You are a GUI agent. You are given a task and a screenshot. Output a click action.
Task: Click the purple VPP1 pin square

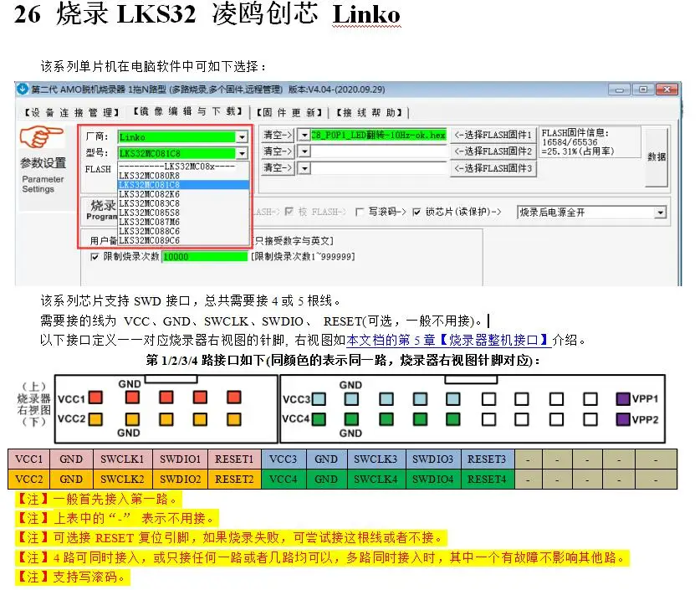[x=623, y=399]
